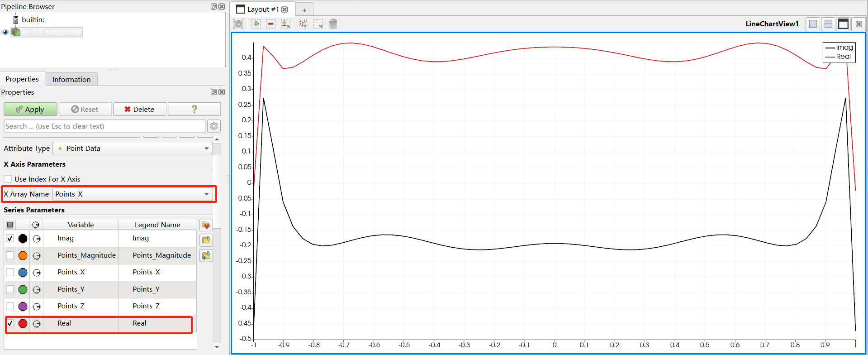Click the Variable column header

point(81,225)
